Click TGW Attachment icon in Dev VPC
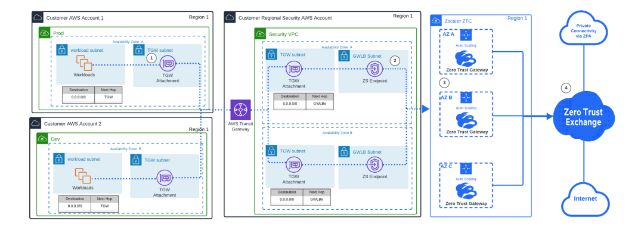This screenshot has width=644, height=230. click(x=165, y=178)
